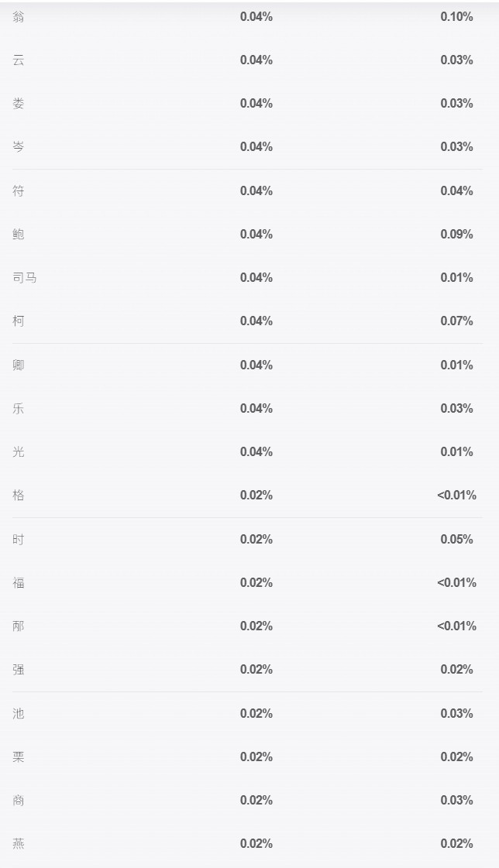Select the surname 福

pos(19,582)
